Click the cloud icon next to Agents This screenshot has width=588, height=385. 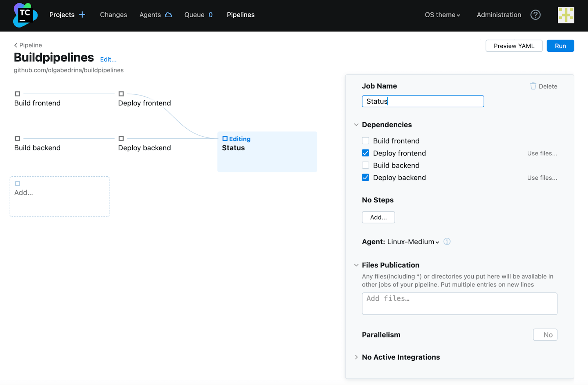[x=169, y=15]
